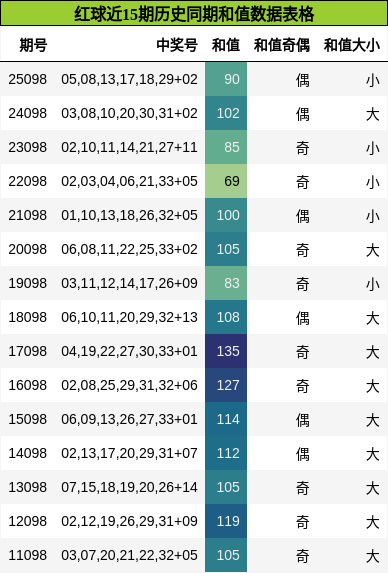Image resolution: width=388 pixels, height=573 pixels.
Task: Select issue number 13098
Action: pyautogui.click(x=28, y=487)
